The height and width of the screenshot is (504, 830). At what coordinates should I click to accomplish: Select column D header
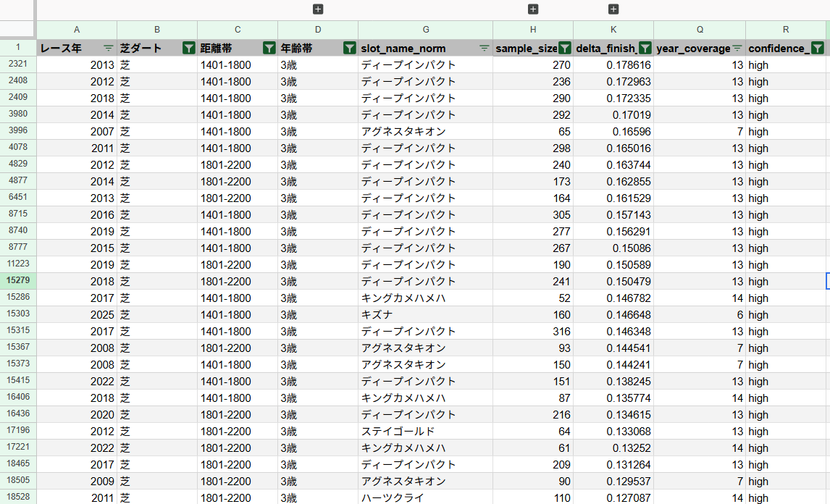(318, 30)
